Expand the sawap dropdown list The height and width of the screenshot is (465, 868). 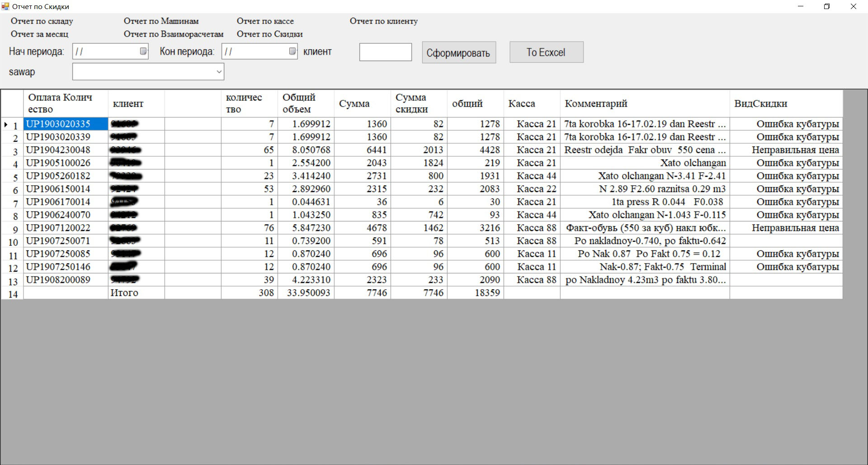[219, 72]
